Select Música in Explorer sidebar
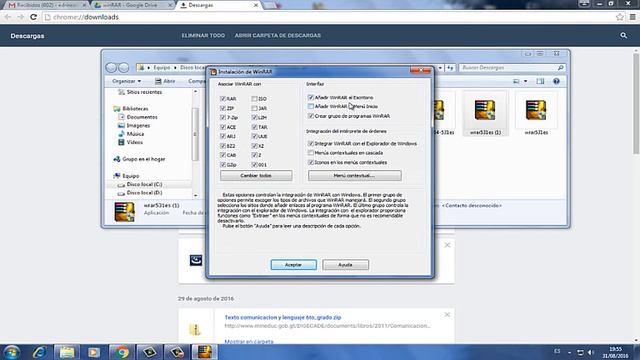This screenshot has height=360, width=640. 135,134
